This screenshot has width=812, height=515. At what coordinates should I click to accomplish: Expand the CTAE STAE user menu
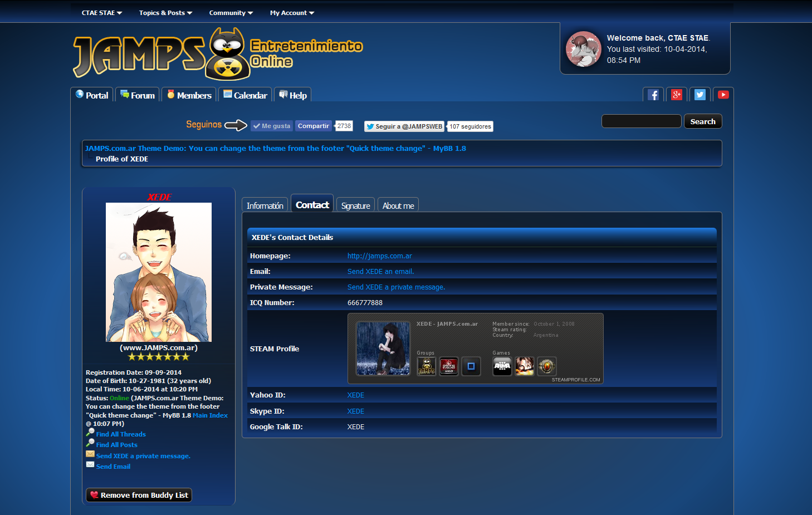pyautogui.click(x=102, y=13)
